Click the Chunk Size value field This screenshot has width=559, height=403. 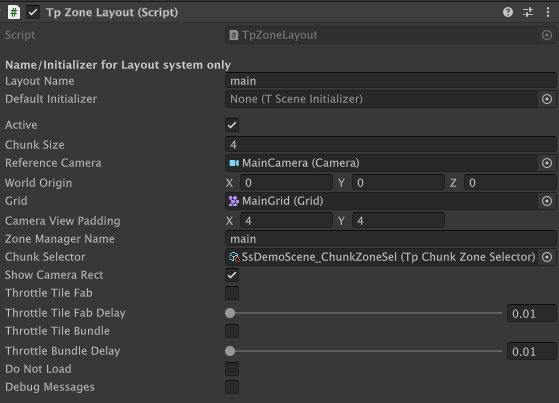pyautogui.click(x=391, y=145)
